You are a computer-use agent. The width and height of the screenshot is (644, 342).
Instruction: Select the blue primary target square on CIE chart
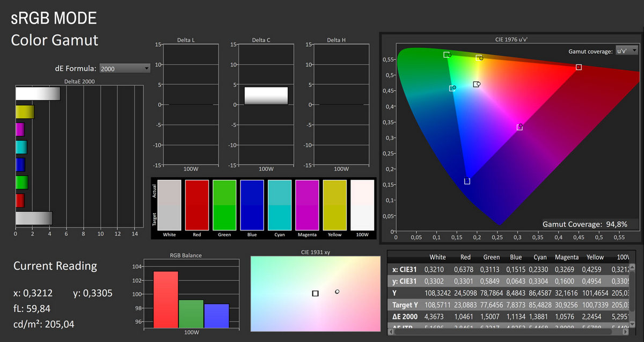coord(467,181)
